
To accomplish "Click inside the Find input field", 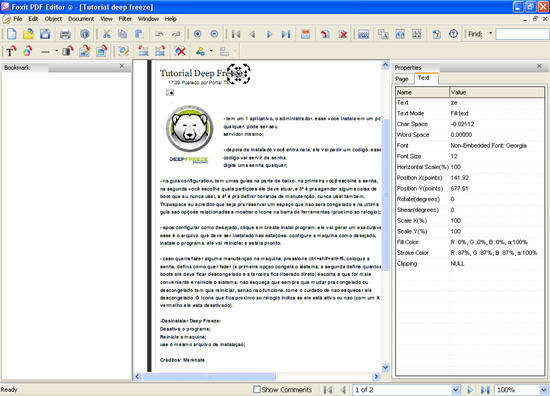I will pyautogui.click(x=522, y=34).
